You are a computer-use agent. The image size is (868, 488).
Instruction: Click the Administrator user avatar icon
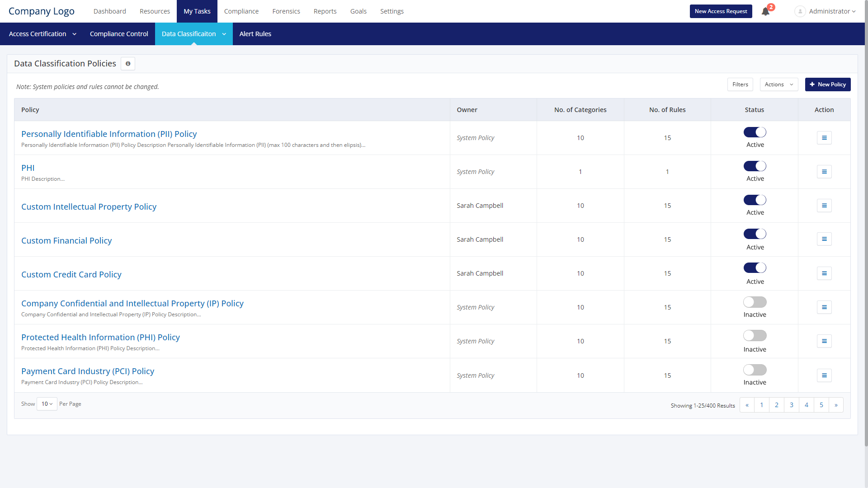800,11
